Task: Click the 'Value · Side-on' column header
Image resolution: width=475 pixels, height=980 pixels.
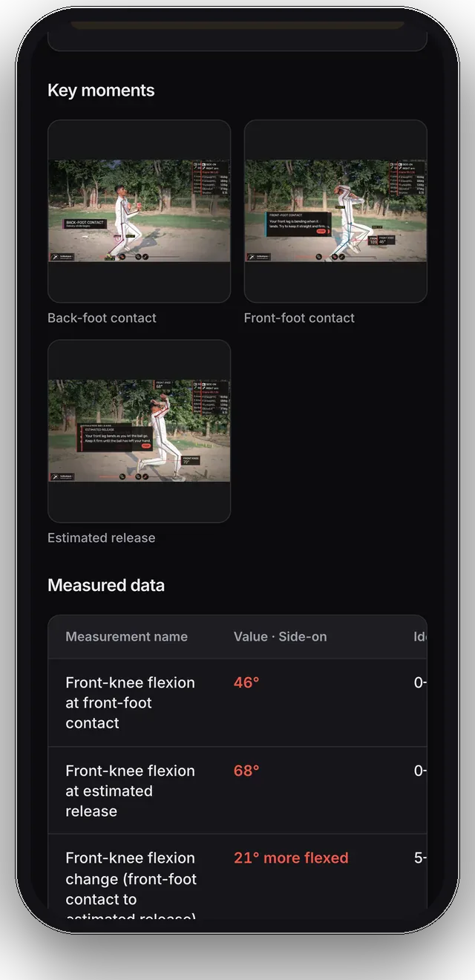Action: (280, 636)
